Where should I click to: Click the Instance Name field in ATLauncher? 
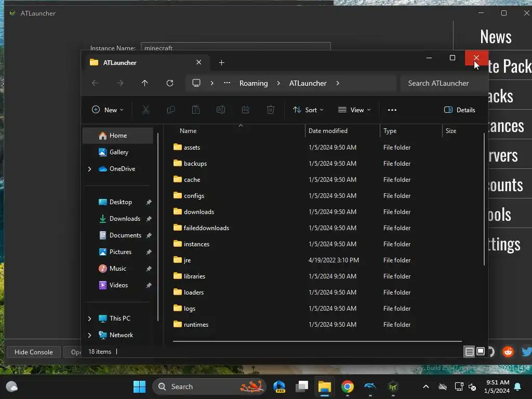click(236, 47)
